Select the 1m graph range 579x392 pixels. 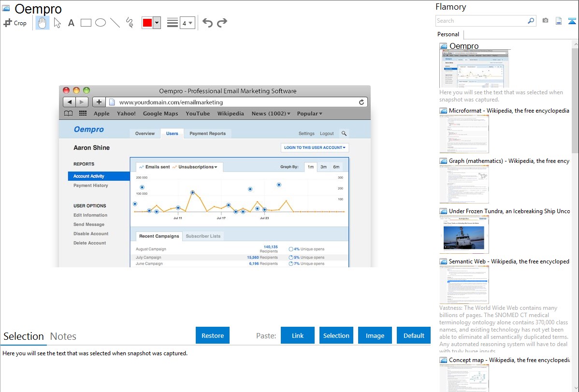[311, 167]
